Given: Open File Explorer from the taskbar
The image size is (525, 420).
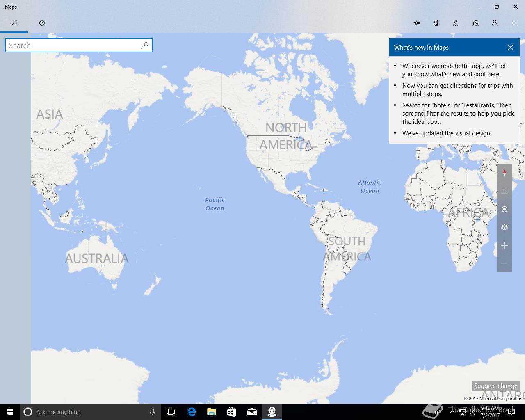Looking at the screenshot, I should 211,412.
